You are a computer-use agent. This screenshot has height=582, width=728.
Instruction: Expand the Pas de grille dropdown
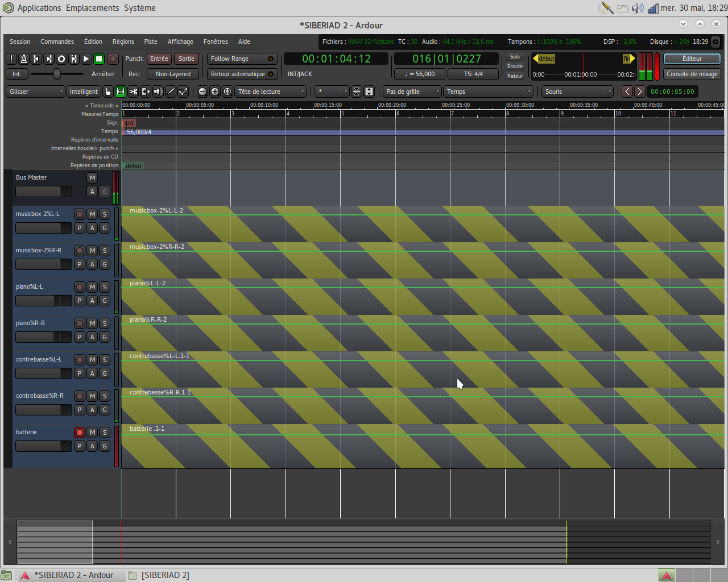(412, 92)
